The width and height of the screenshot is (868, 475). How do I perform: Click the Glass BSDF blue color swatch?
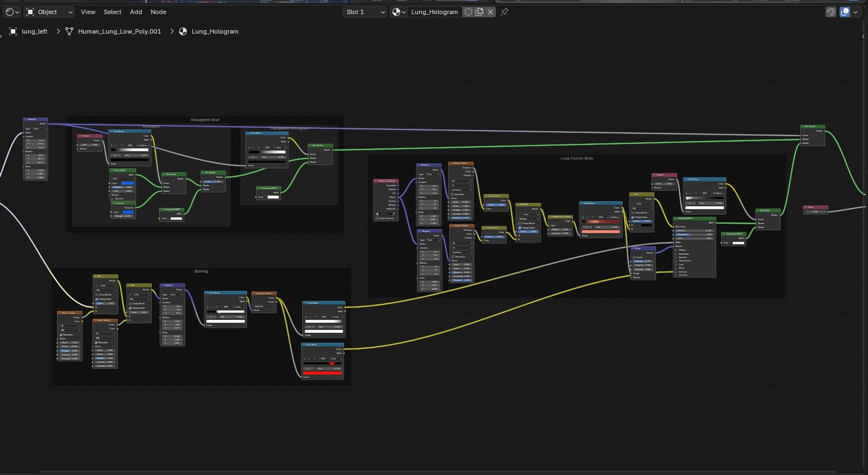(127, 183)
